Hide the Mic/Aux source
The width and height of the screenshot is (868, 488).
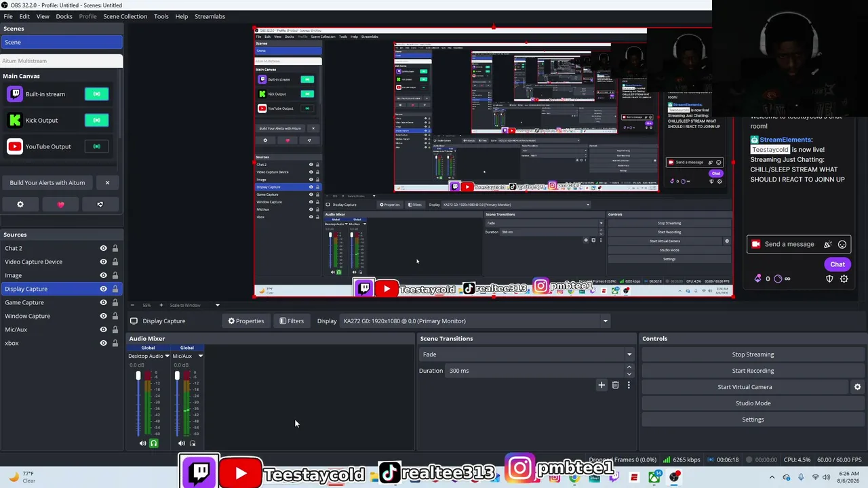pyautogui.click(x=103, y=329)
